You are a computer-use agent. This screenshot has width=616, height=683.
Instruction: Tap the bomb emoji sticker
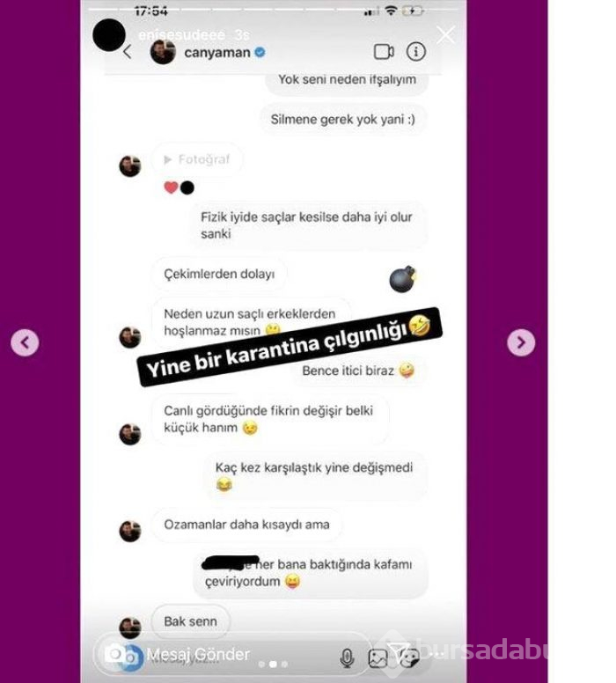(403, 279)
